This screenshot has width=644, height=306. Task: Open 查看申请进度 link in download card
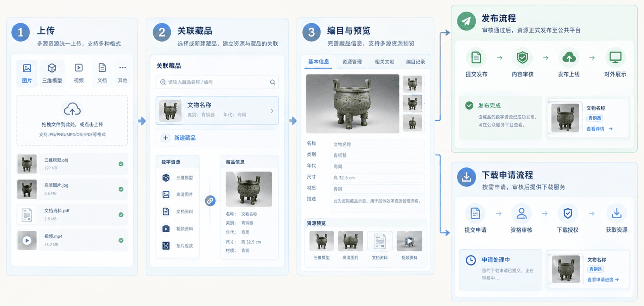(603, 280)
